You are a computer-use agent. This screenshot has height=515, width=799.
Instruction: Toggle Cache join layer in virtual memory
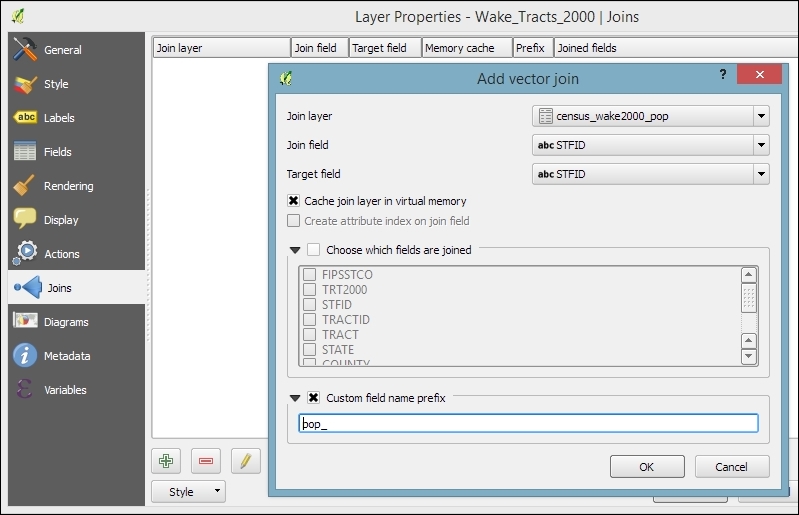[294, 201]
